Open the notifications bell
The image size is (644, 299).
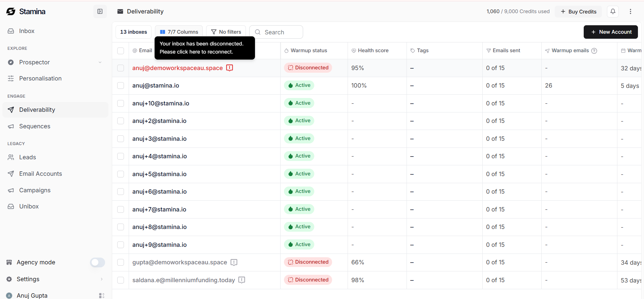click(613, 11)
